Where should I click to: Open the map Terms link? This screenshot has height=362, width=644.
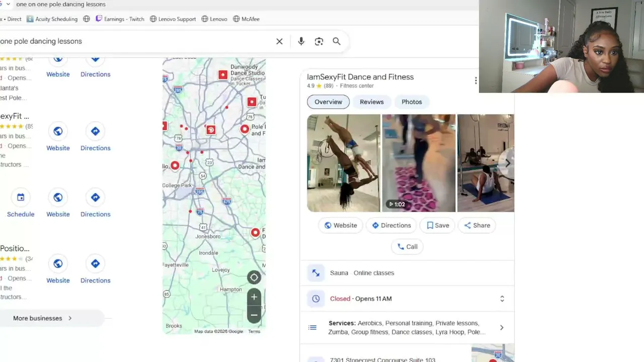tap(254, 331)
